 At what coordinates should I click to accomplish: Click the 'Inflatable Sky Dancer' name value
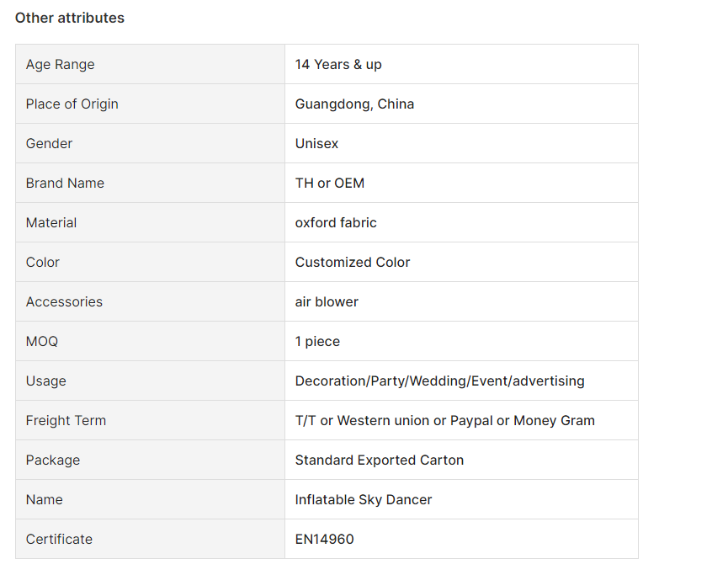coord(364,499)
